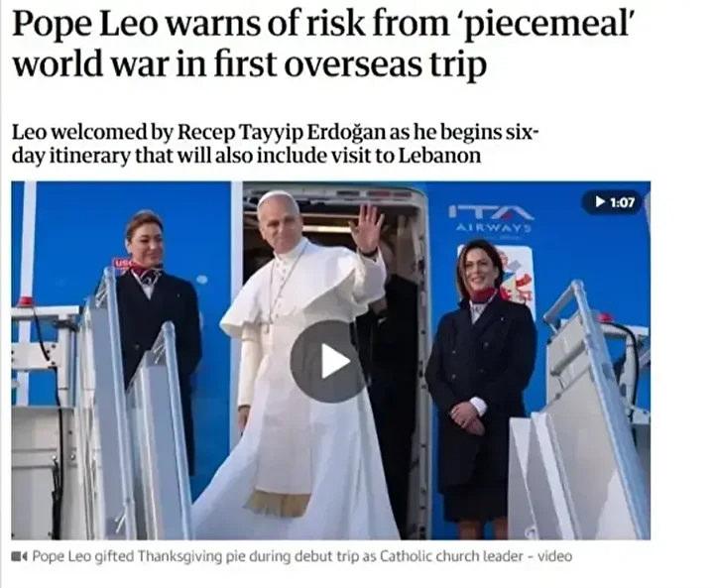Screen dimensions: 714x588
Task: Click the word 'Lebanon' in the subheading
Action: click(x=440, y=156)
